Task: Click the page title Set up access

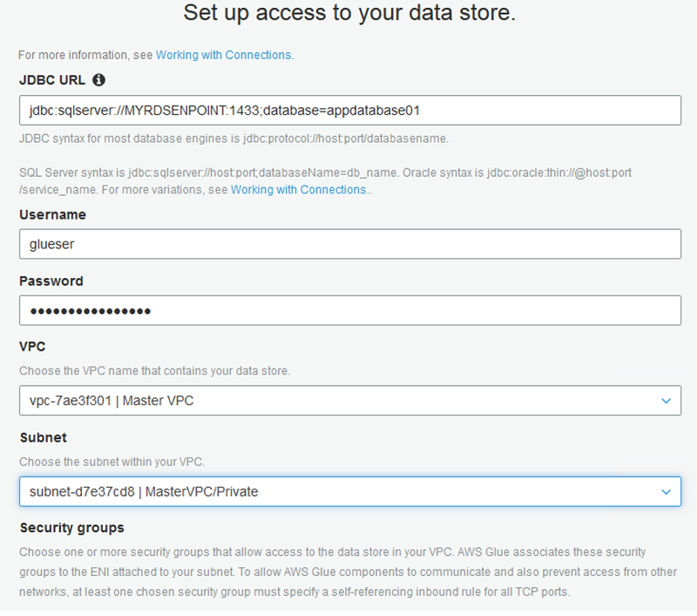Action: (x=349, y=12)
